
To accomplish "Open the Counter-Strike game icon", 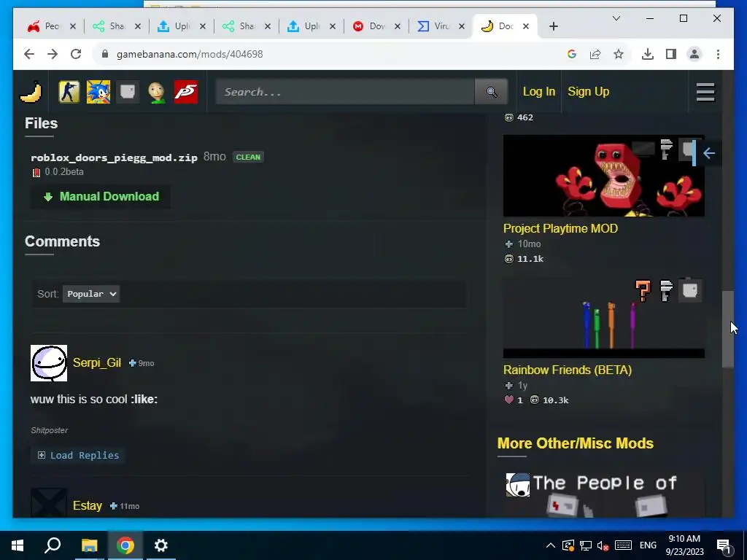I will (69, 92).
